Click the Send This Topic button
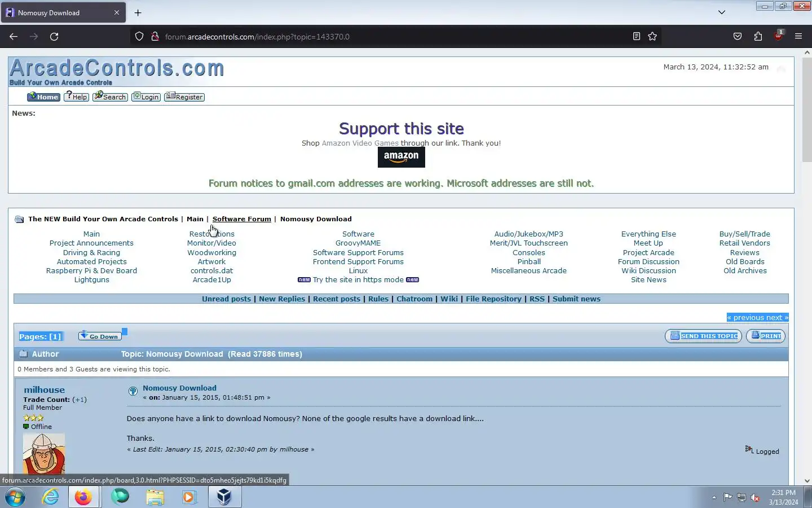 [x=703, y=336]
